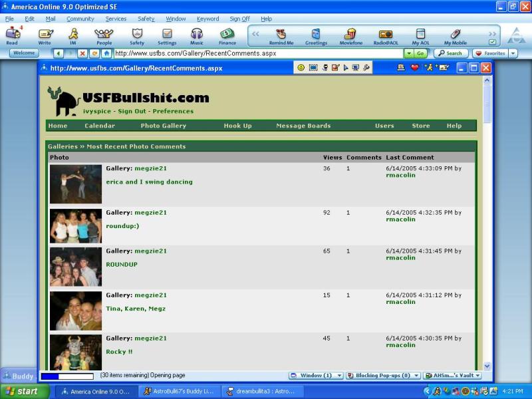Open the Read mail icon

point(13,36)
